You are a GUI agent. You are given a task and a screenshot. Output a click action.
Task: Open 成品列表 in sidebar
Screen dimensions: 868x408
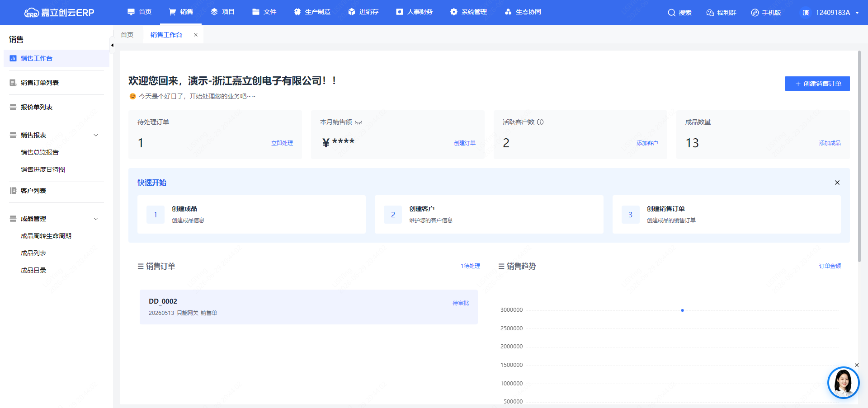point(33,253)
